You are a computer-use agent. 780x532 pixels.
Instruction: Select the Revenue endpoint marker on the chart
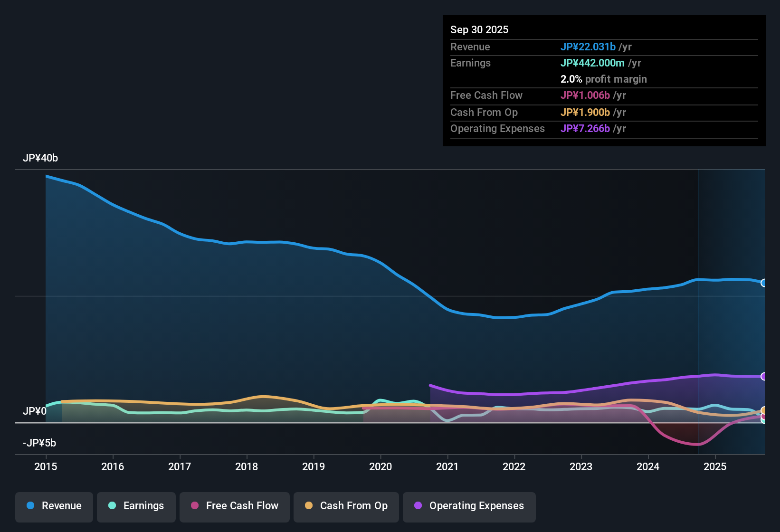(x=764, y=283)
